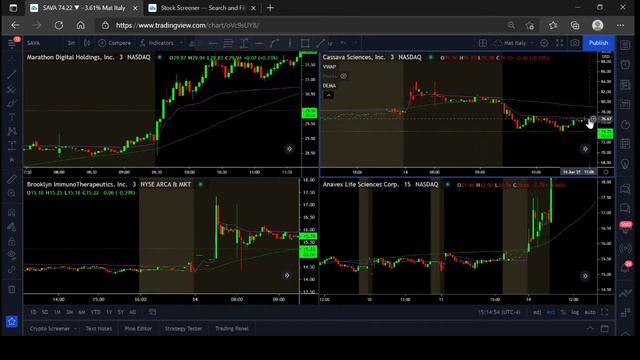640x360 pixels.
Task: Toggle the auto scale option
Action: click(x=590, y=312)
